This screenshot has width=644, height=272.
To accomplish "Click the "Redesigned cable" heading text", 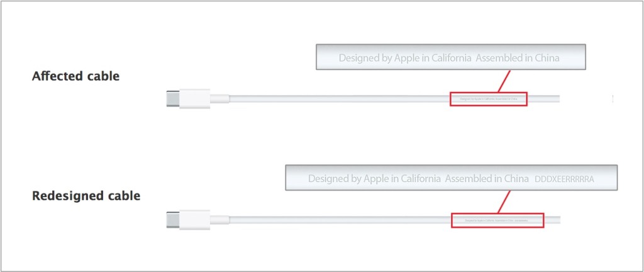I will [86, 196].
